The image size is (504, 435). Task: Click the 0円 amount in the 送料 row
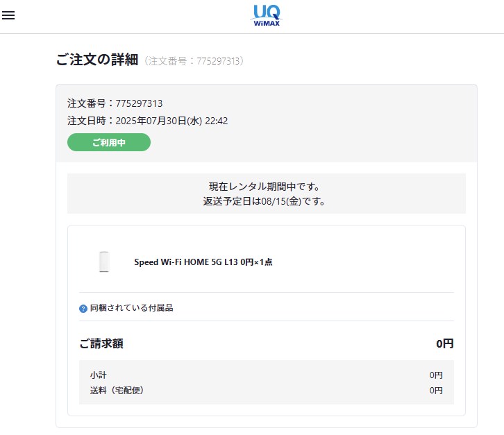click(435, 390)
